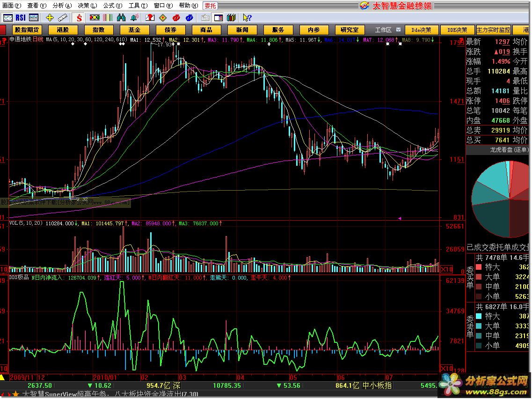Click the 委托 button in menu bar
The height and width of the screenshot is (399, 532).
pyautogui.click(x=210, y=6)
